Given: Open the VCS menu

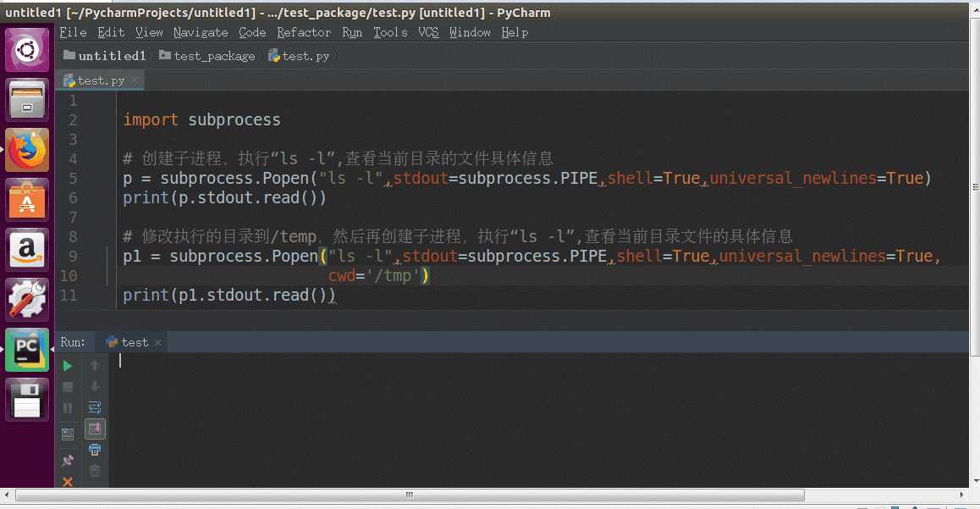Looking at the screenshot, I should click(429, 32).
